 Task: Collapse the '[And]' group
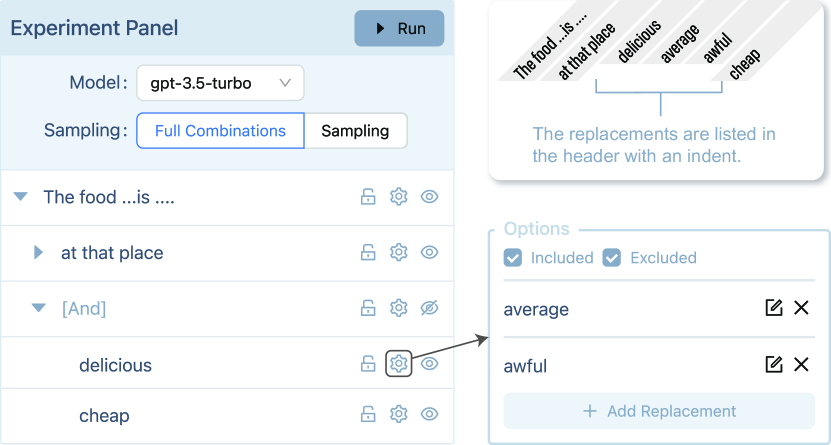tap(38, 308)
